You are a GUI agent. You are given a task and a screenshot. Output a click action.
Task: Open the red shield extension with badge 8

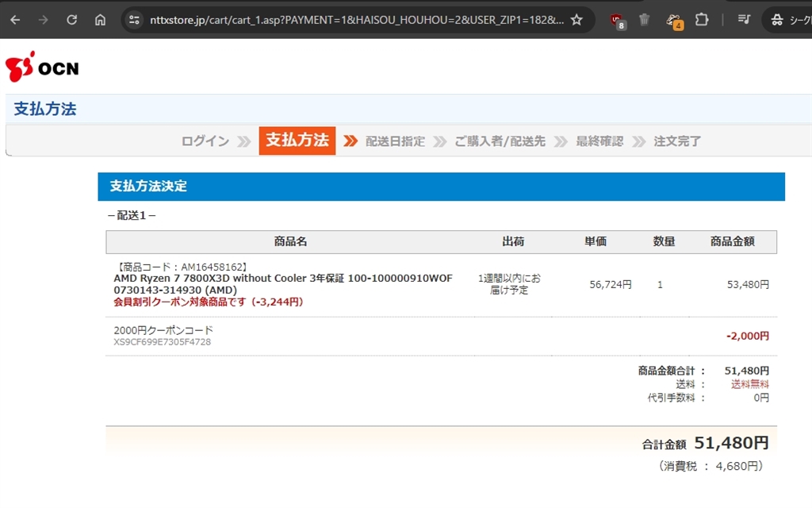coord(617,21)
